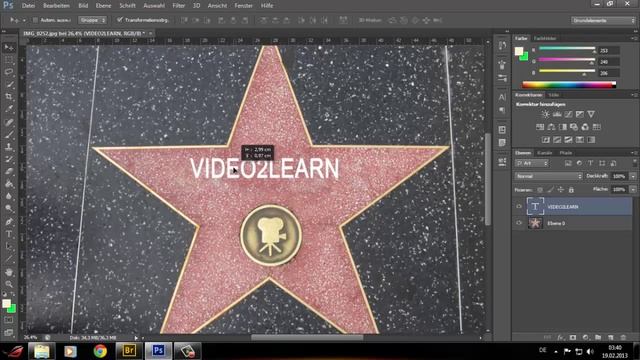Add a layer mask from Layers panel footer

(573, 338)
